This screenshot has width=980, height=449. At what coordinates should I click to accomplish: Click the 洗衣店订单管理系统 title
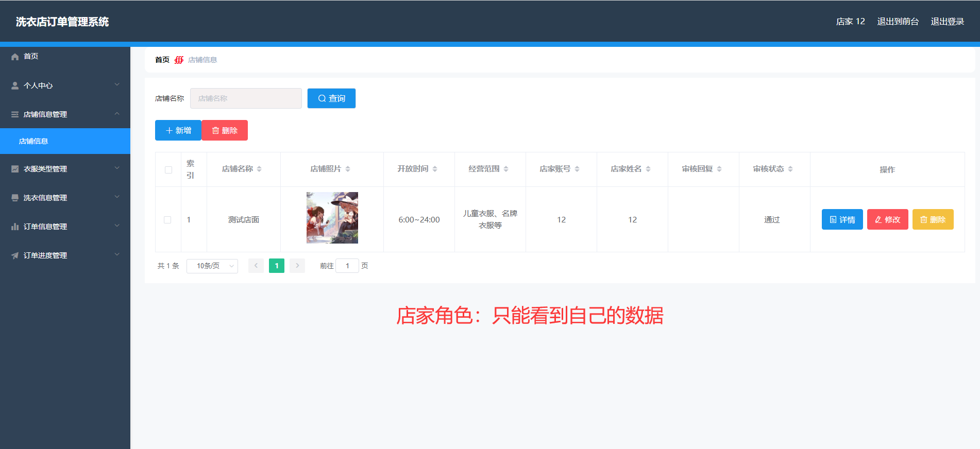click(x=62, y=22)
